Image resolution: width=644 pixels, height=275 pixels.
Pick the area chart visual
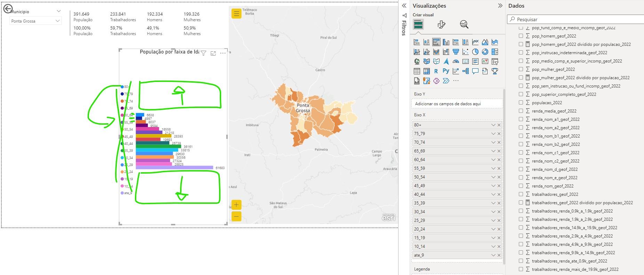tap(485, 42)
